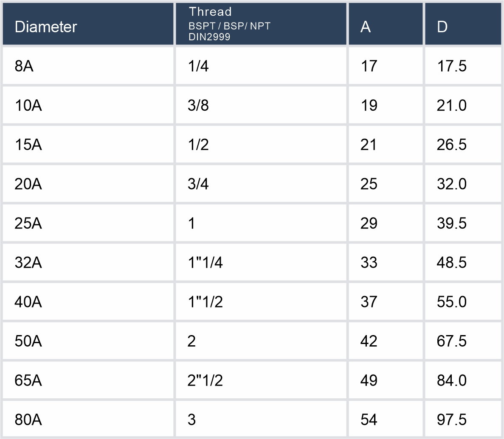Select the 54 A value cell

pyautogui.click(x=369, y=420)
